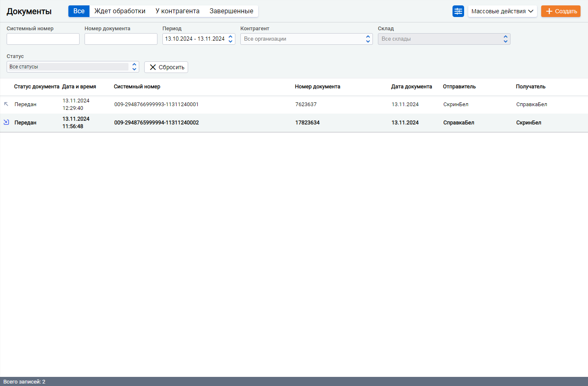588x386 pixels.
Task: Click the Отправитель column header
Action: (x=459, y=87)
